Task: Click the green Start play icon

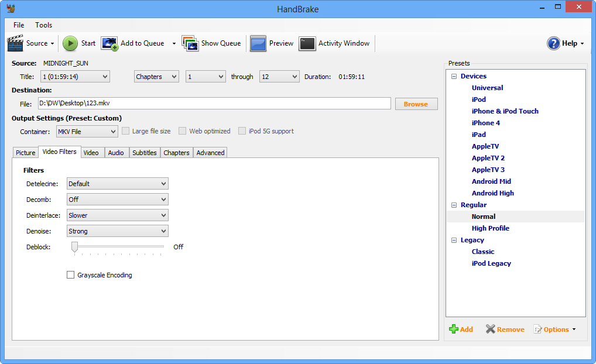Action: [70, 43]
